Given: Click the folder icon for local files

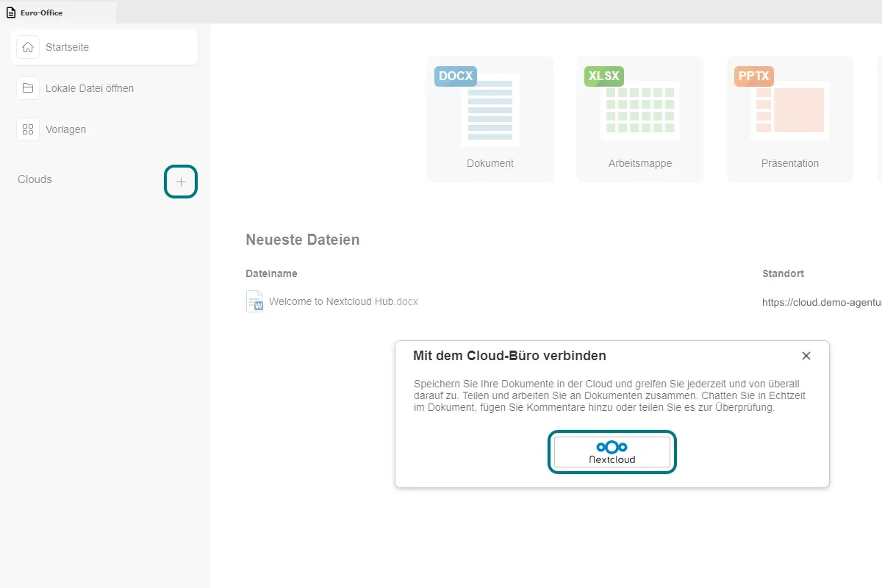Looking at the screenshot, I should click(x=28, y=88).
